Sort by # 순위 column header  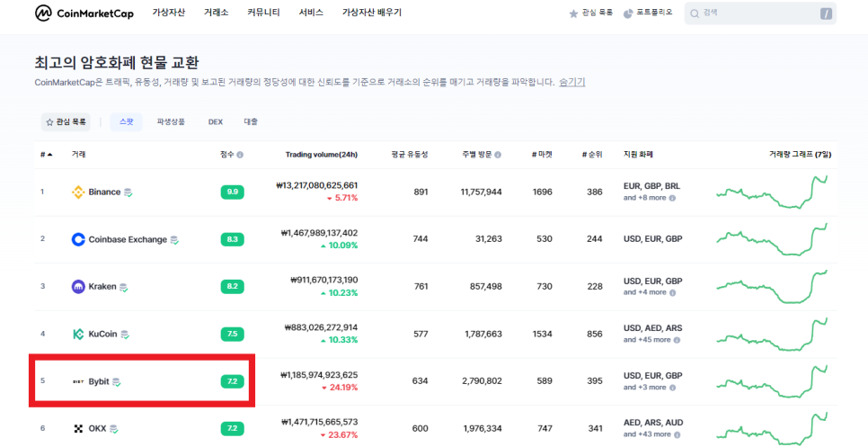coord(592,155)
